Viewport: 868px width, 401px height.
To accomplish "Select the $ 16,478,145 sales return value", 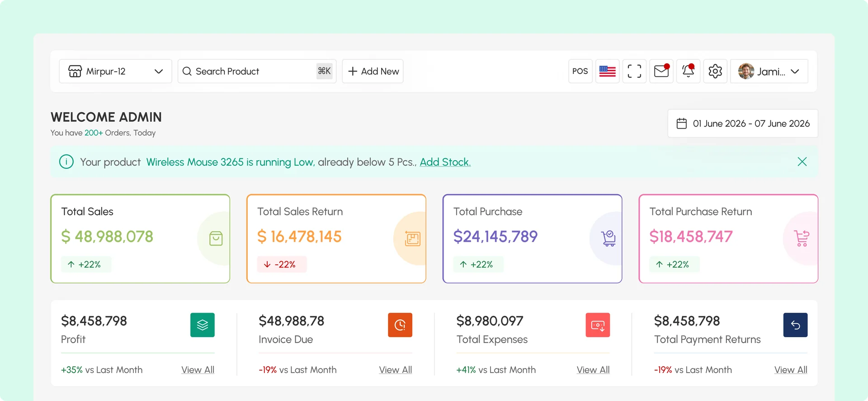I will tap(299, 236).
